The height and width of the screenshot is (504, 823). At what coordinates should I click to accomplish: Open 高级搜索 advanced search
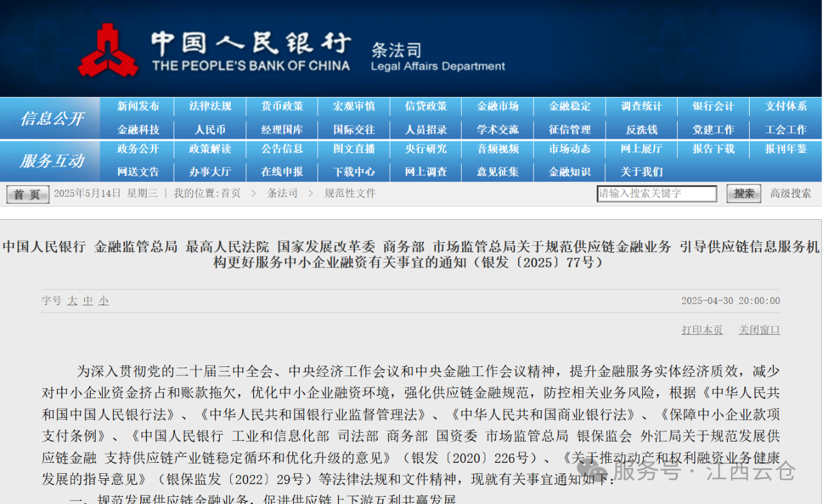pos(791,194)
